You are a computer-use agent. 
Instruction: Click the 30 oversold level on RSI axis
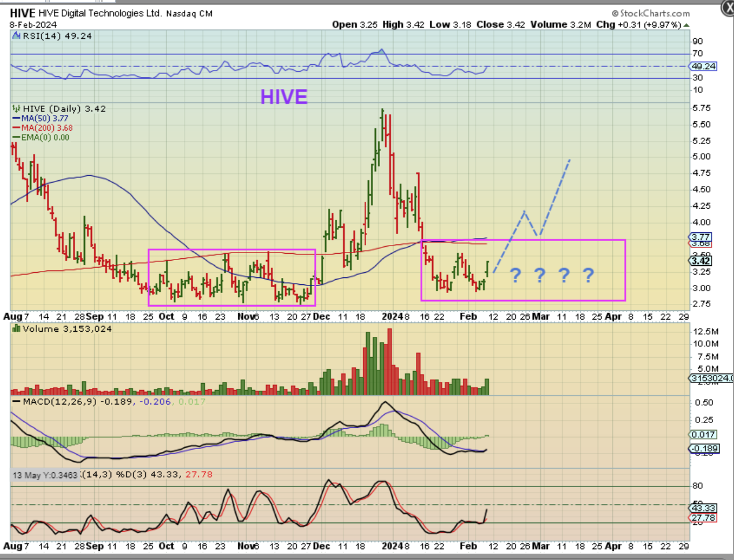[698, 77]
